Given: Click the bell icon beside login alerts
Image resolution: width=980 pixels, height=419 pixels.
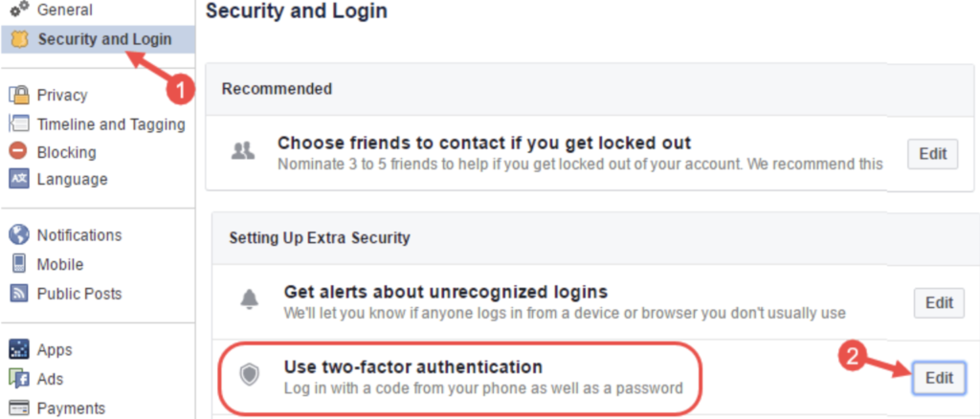Looking at the screenshot, I should [249, 300].
